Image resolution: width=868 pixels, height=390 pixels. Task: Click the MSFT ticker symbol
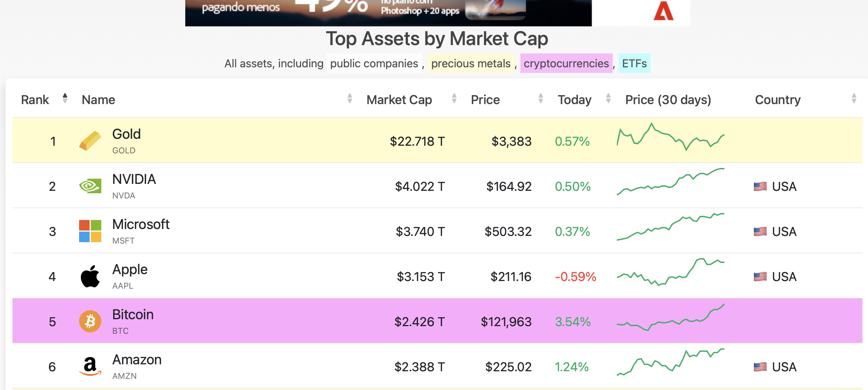click(x=124, y=241)
